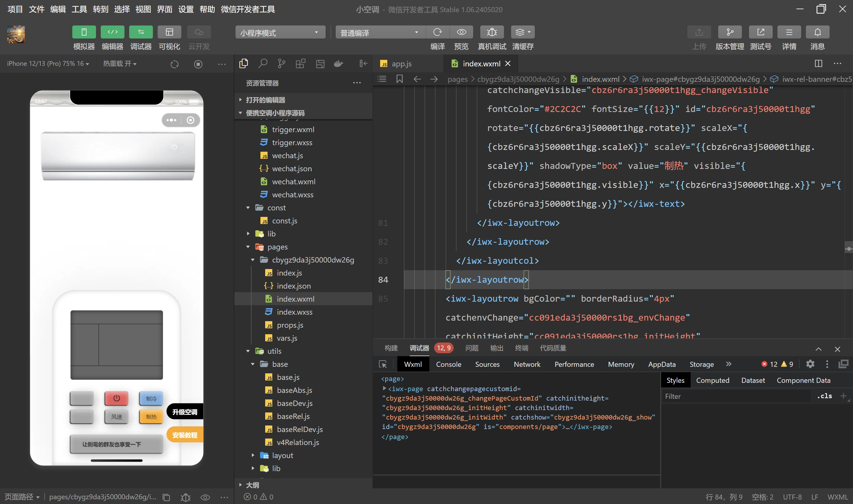853x504 pixels.
Task: Open the 普通编译 compile dropdown
Action: 380,33
